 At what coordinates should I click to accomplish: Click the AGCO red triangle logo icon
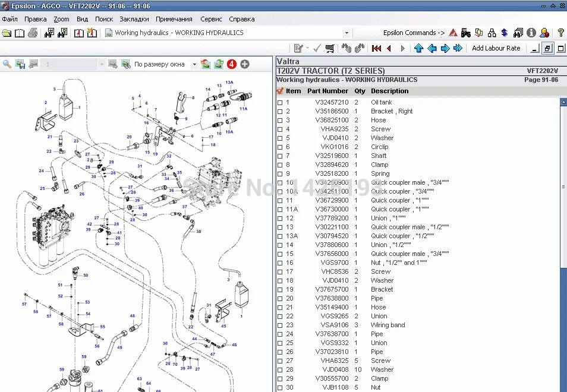tap(453, 33)
